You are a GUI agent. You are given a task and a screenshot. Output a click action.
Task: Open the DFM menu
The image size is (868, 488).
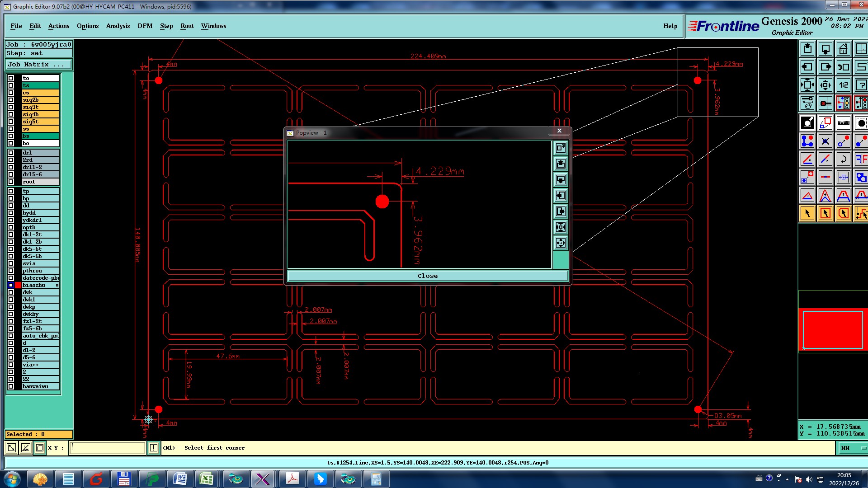tap(145, 26)
